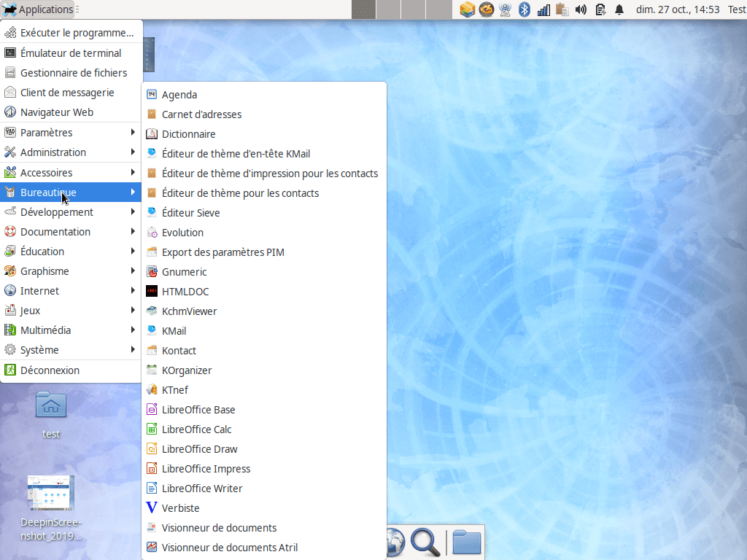Open Gestionnaire de fichiers

[x=71, y=73]
